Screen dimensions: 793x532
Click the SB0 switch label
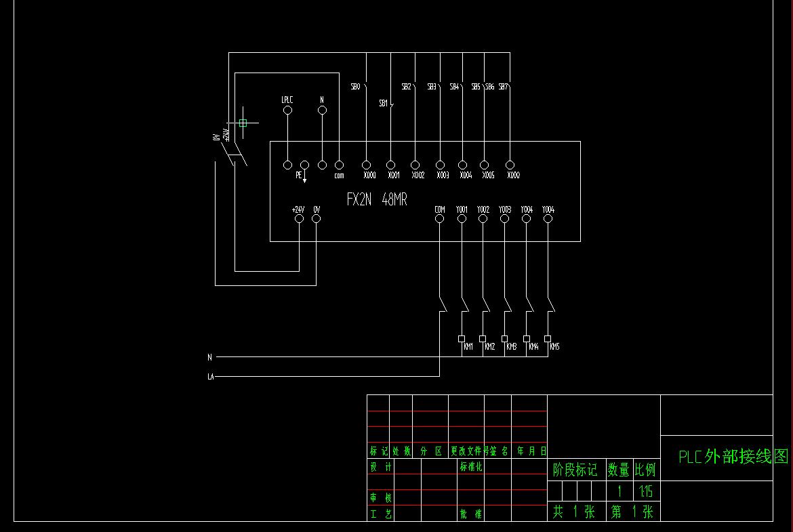pos(356,87)
